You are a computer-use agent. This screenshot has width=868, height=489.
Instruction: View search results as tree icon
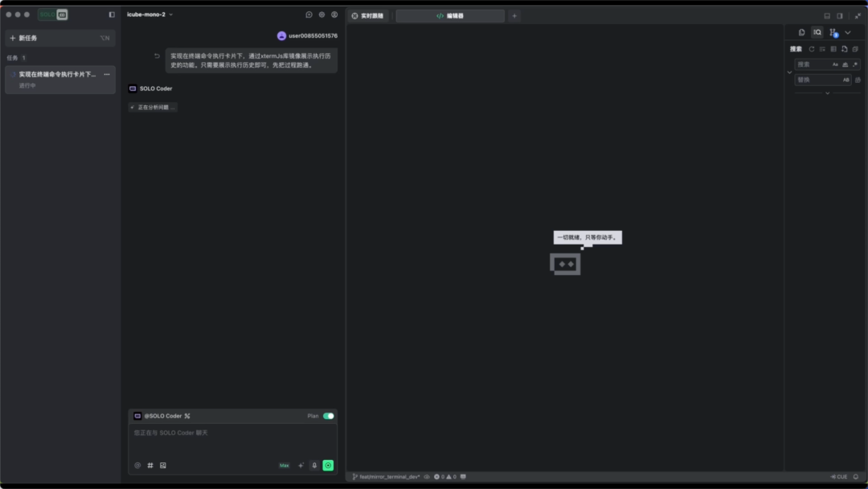(833, 49)
